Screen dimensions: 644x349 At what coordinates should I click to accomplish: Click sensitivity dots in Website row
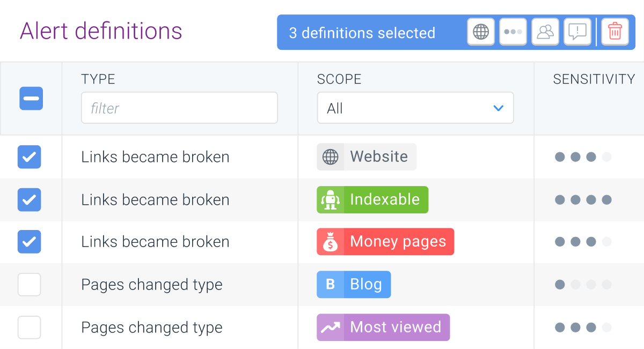pyautogui.click(x=583, y=157)
